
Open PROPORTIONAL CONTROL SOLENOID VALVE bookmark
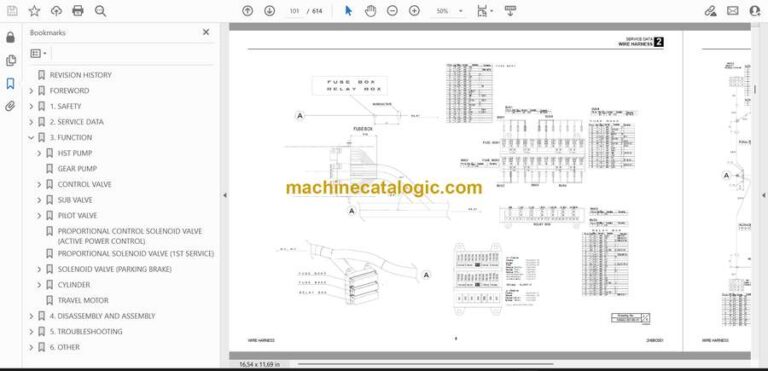[130, 236]
